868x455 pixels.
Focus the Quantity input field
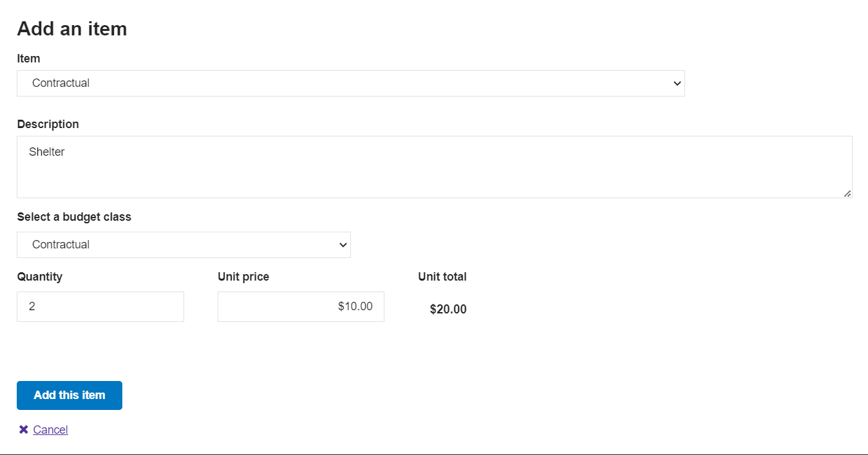(100, 307)
